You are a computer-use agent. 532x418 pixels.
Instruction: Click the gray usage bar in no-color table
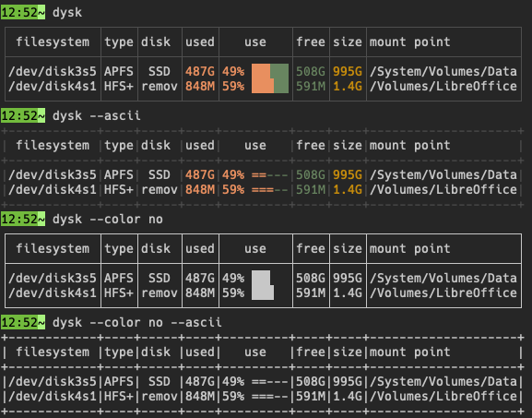click(x=263, y=285)
